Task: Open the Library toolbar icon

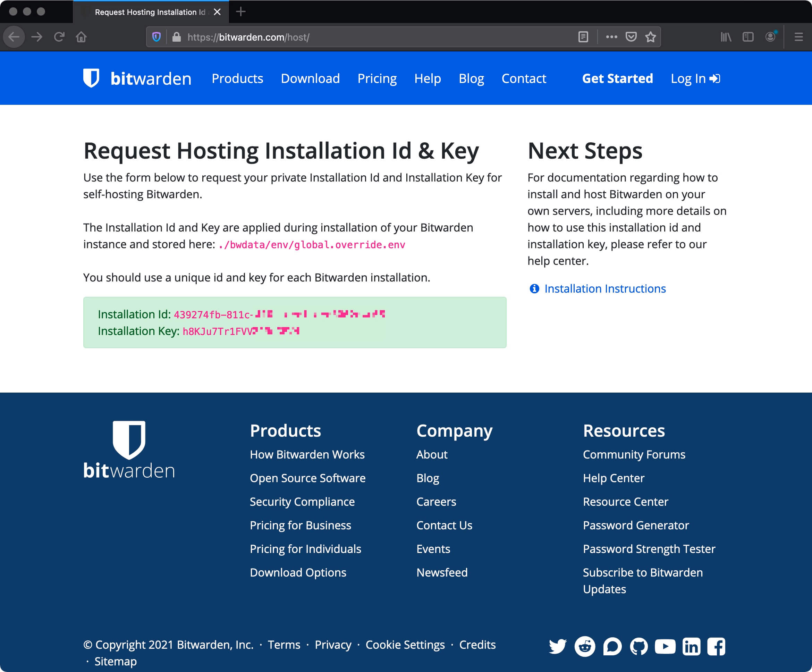Action: pos(726,37)
